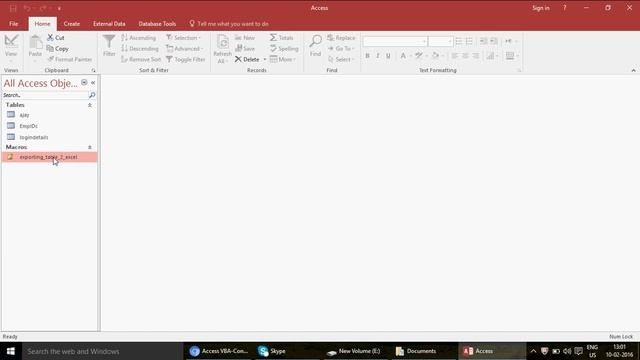This screenshot has width=640, height=360.
Task: Click the Redo arrow in Quick Access Toolbar
Action: point(43,8)
